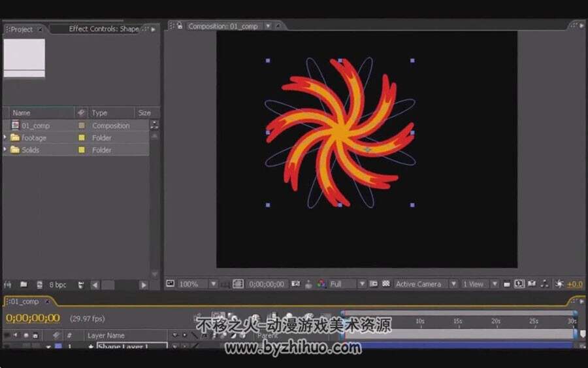Screen dimensions: 588x368
Task: Delete selected project item trash icon
Action: tap(80, 285)
